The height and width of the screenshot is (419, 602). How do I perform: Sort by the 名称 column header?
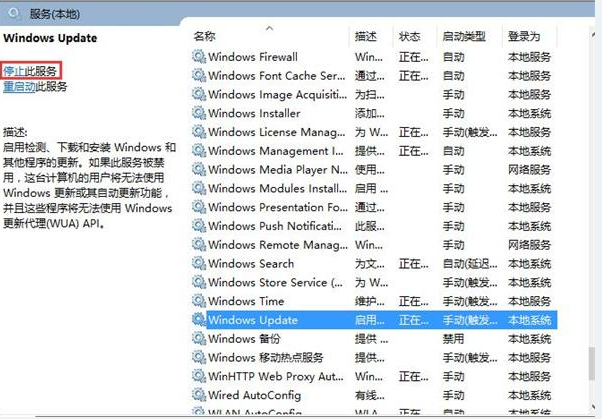pyautogui.click(x=205, y=36)
